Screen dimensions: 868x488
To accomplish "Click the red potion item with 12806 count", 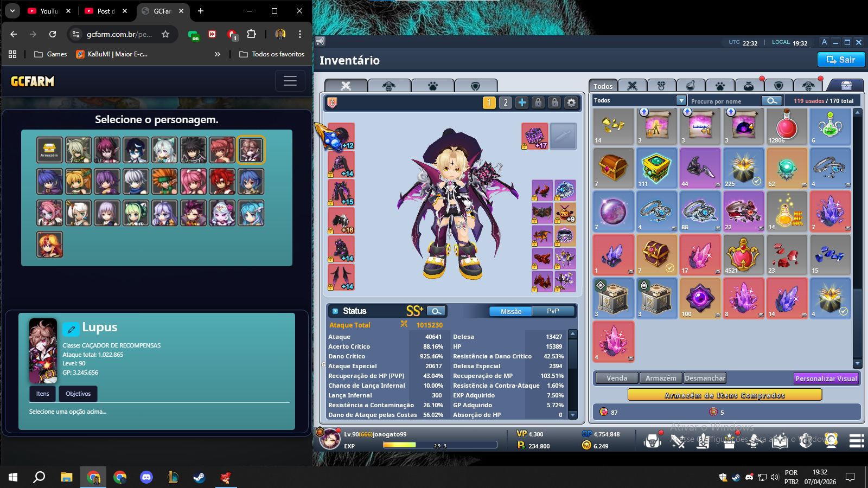I will pyautogui.click(x=787, y=126).
